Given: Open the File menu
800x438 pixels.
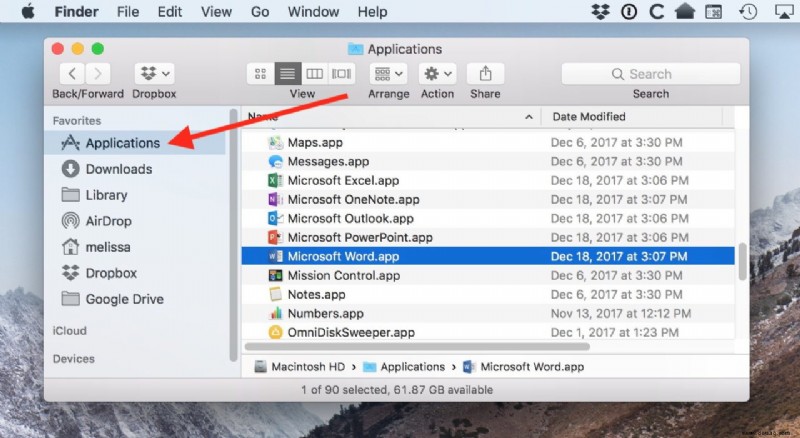Looking at the screenshot, I should click(x=128, y=11).
